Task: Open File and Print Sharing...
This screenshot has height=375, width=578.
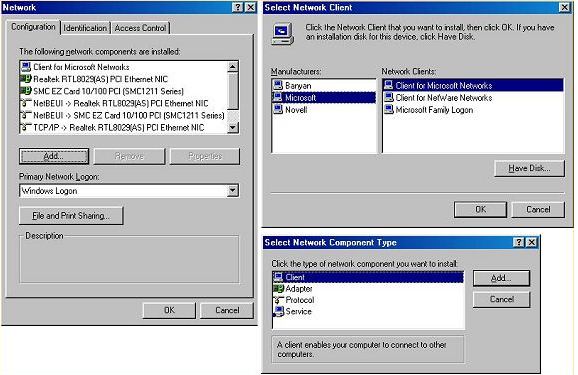Action: [71, 216]
